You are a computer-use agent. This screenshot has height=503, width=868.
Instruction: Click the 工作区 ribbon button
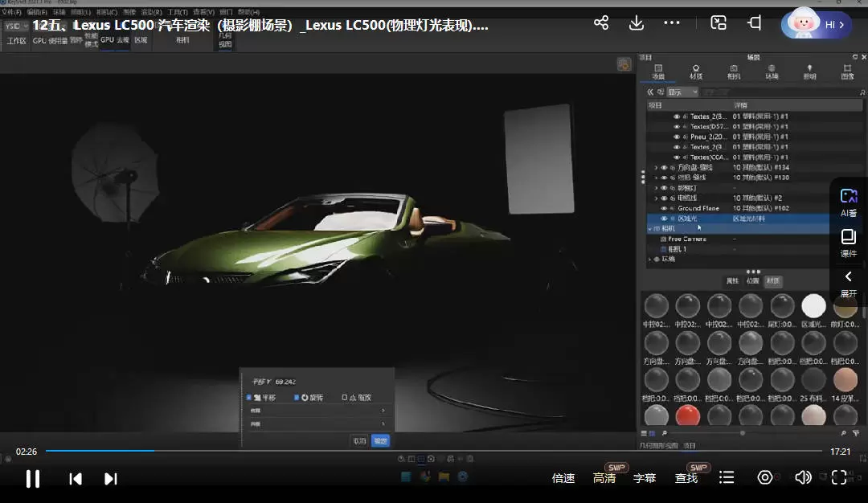(x=17, y=40)
